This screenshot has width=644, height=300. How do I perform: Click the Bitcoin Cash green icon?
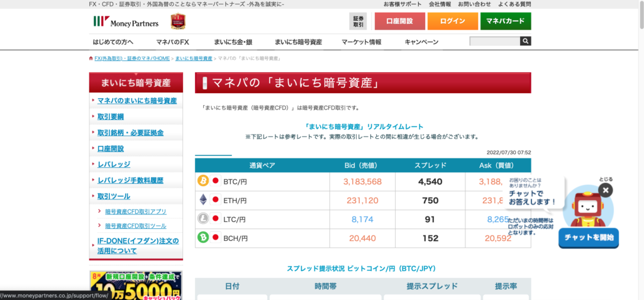(x=203, y=238)
